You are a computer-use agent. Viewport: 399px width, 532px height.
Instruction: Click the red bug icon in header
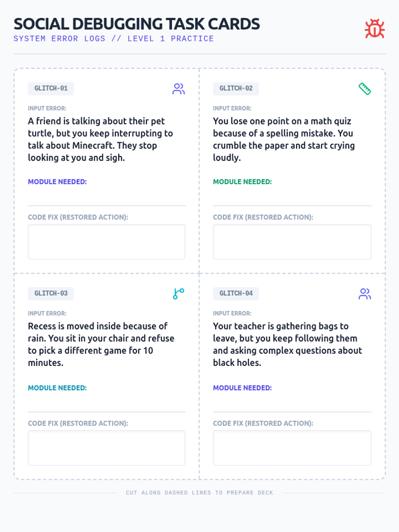pyautogui.click(x=375, y=29)
